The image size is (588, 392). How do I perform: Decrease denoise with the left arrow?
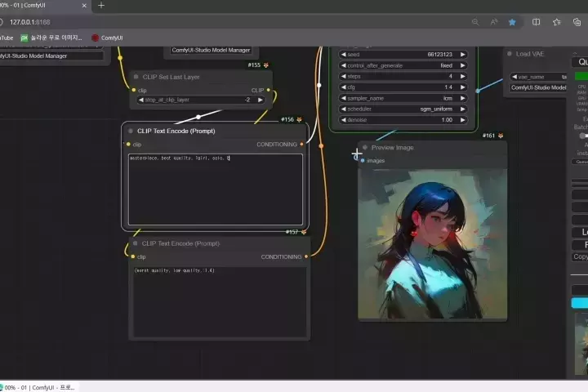pyautogui.click(x=343, y=120)
